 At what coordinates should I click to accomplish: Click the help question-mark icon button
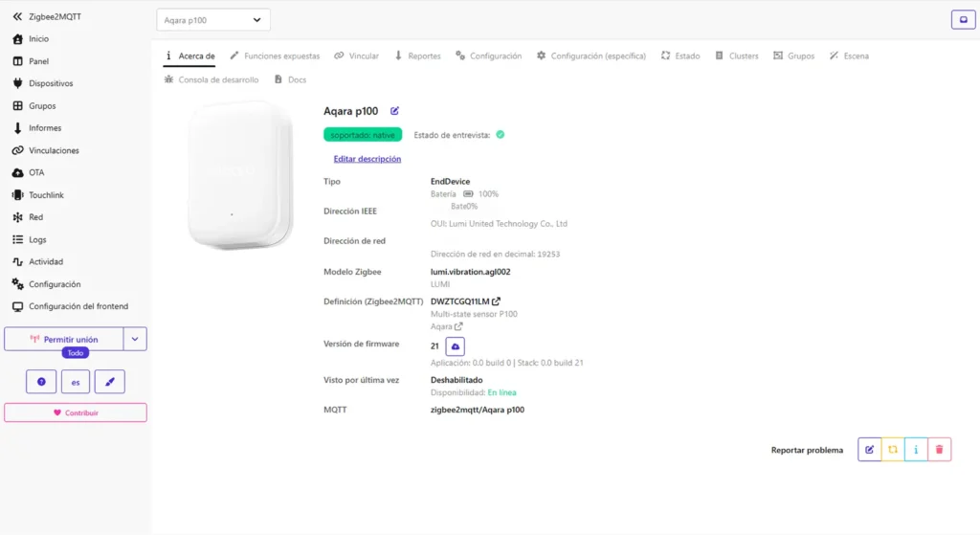coord(41,382)
